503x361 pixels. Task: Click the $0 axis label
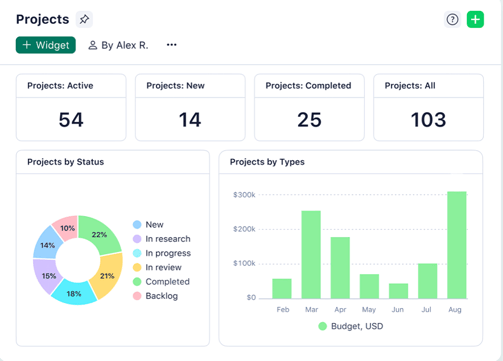click(x=251, y=297)
